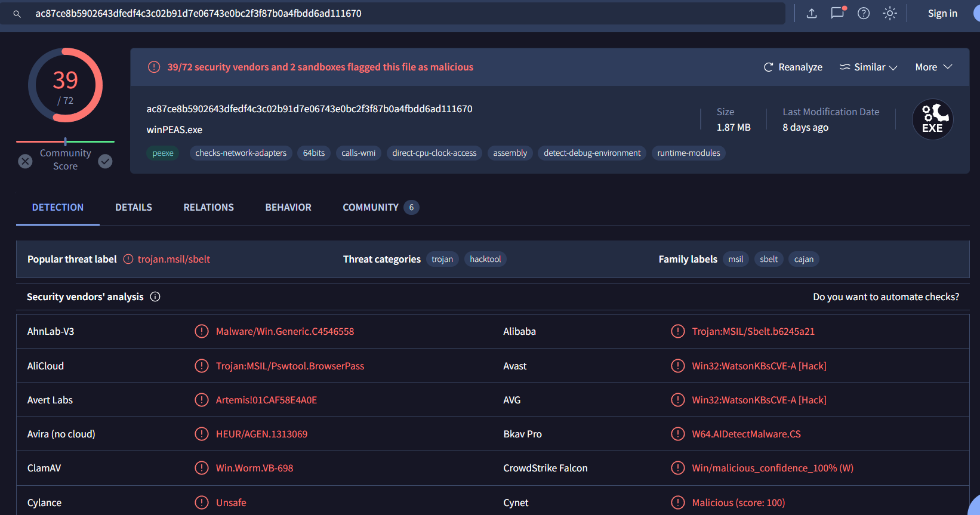Click the upload file icon

point(812,13)
